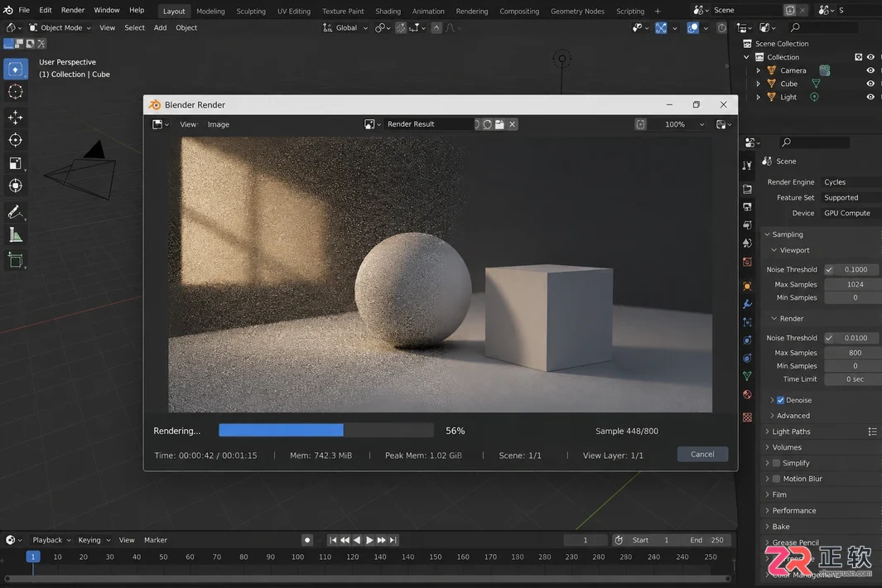Click the Blender logo in menu bar
Viewport: 882px width, 588px height.
(x=8, y=10)
